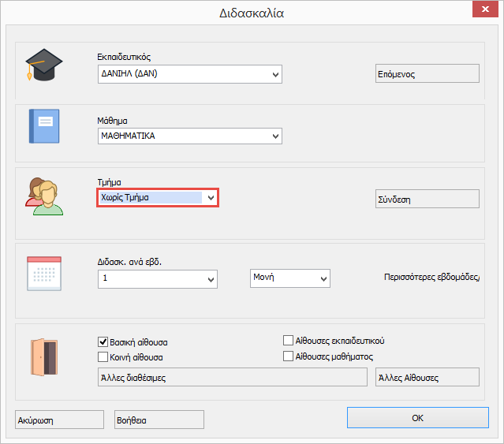Viewport: 504px width, 444px height.
Task: Enable the Αίθουσες μαθήματος checkbox
Action: tap(289, 356)
